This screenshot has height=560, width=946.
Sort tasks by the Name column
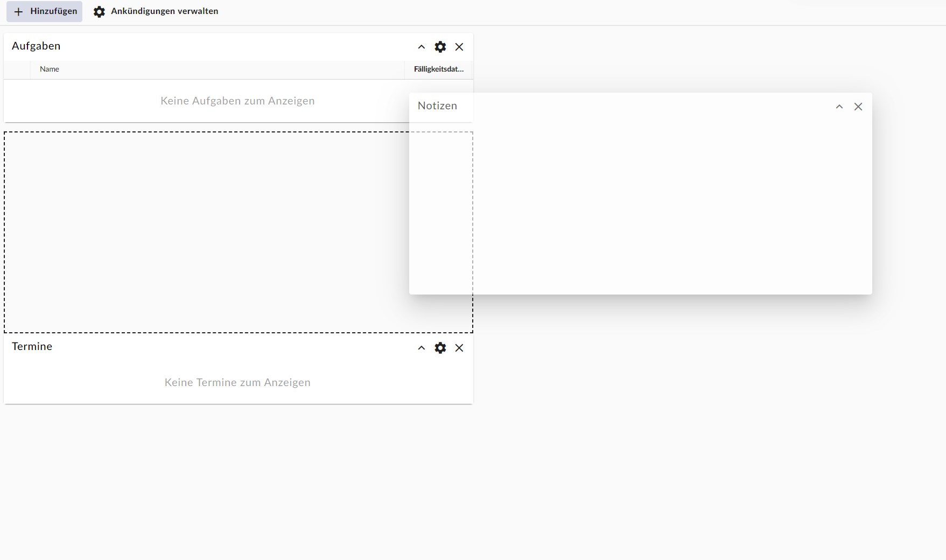50,69
